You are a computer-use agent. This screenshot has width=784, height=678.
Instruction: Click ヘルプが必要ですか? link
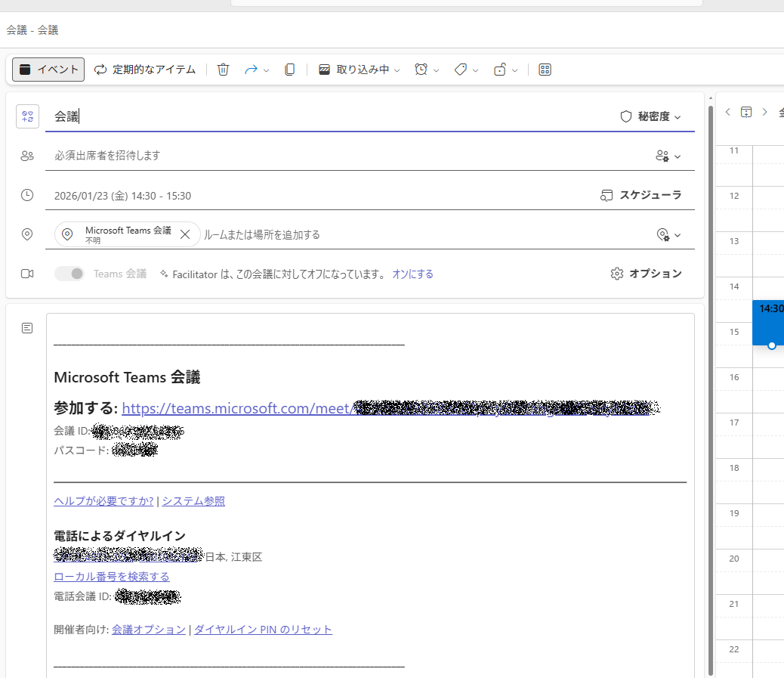pyautogui.click(x=103, y=501)
